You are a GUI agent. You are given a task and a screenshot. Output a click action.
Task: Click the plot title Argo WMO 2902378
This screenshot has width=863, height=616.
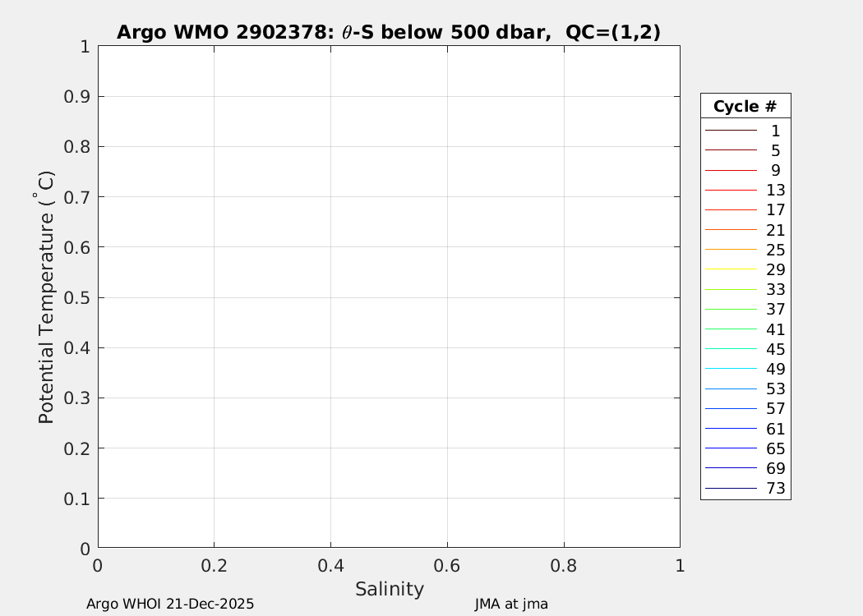(x=389, y=32)
